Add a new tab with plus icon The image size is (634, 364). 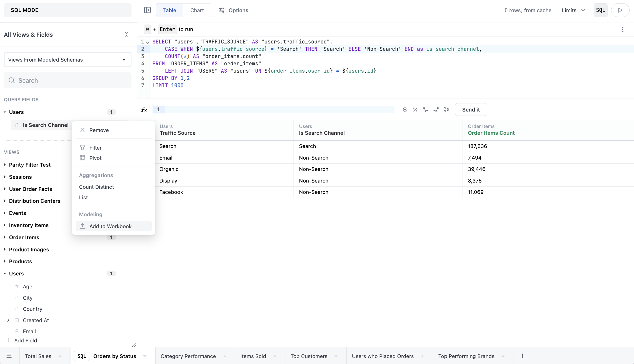click(x=522, y=356)
